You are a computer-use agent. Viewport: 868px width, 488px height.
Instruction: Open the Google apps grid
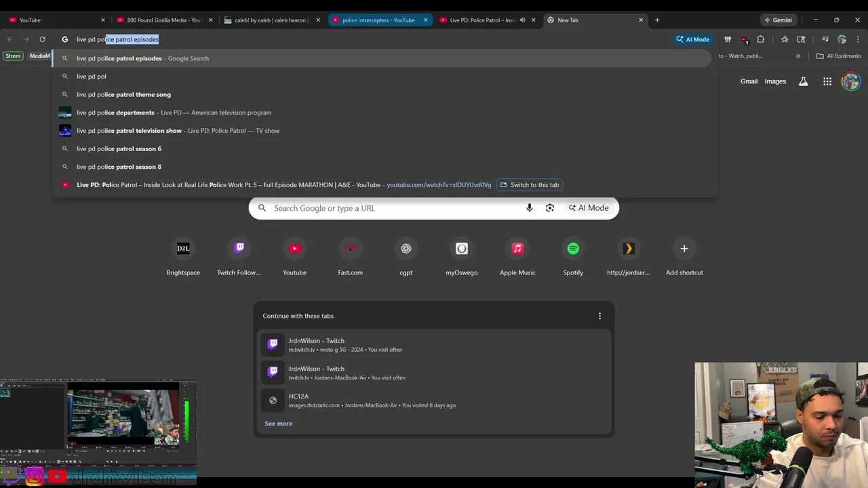pyautogui.click(x=827, y=81)
